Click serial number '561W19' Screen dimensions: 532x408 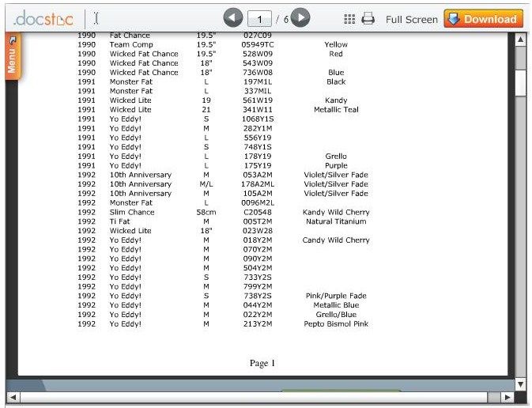258,100
